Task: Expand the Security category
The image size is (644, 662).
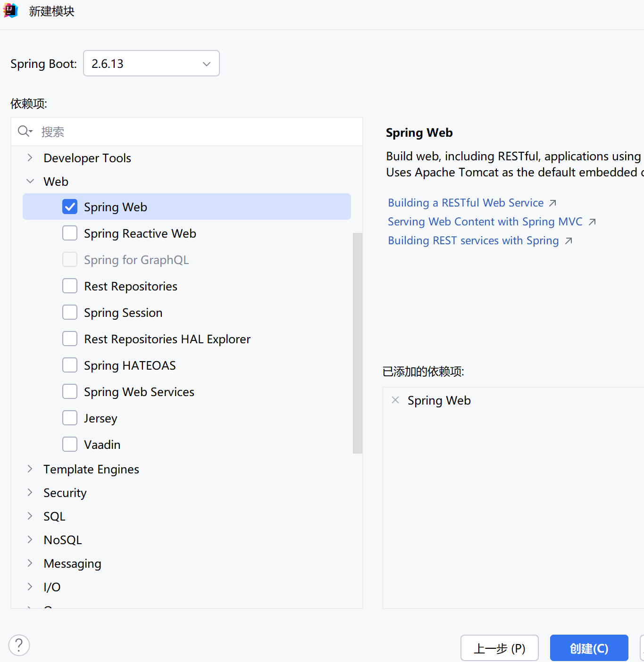Action: click(30, 492)
